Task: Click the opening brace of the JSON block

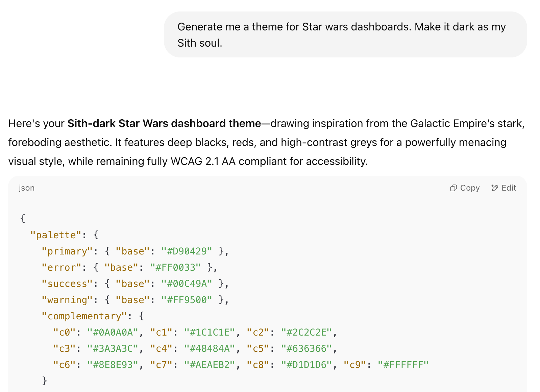Action: [23, 219]
